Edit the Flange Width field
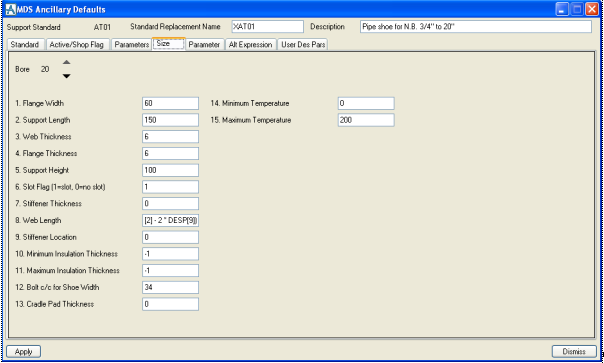Screen dimensions: 604x363 (x=170, y=103)
